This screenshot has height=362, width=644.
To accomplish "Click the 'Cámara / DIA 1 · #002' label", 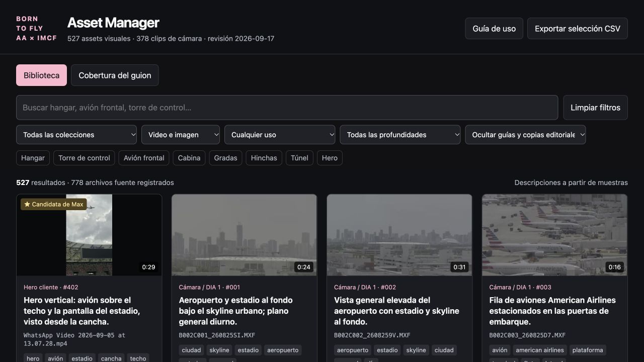I will (365, 288).
